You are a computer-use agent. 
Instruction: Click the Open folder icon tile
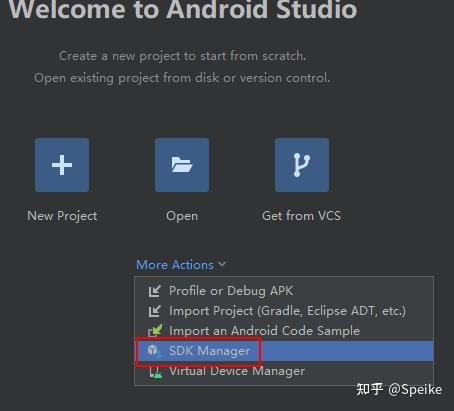(x=182, y=165)
